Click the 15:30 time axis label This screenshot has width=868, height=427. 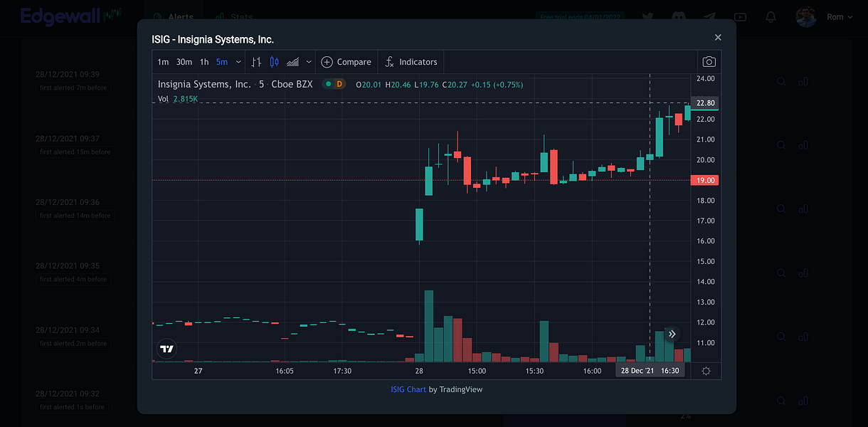pos(534,371)
